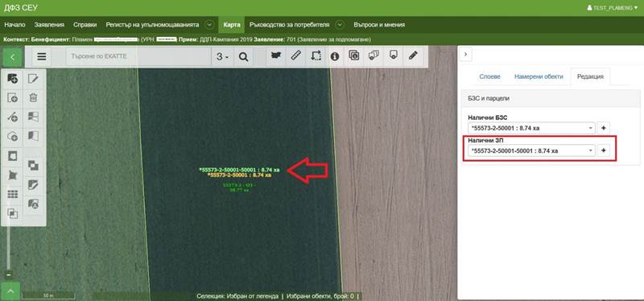Viewport: 644px width, 301px height.
Task: Click the edit note pencil icon in the toolbox
Action: (33, 78)
